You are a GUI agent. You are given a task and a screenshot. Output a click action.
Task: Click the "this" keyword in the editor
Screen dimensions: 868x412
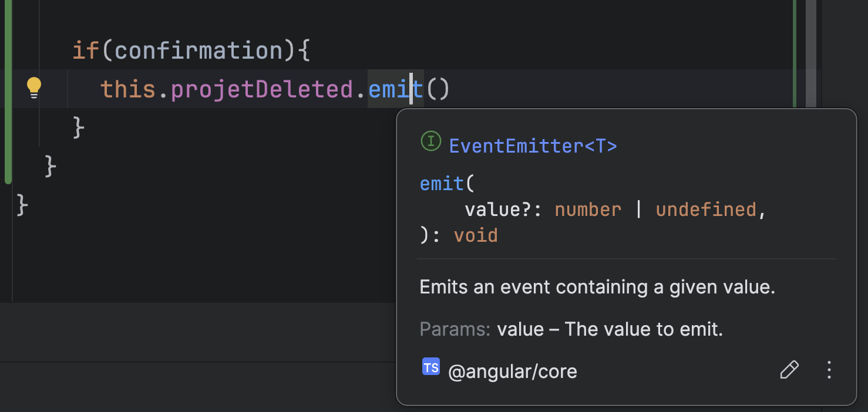point(128,89)
